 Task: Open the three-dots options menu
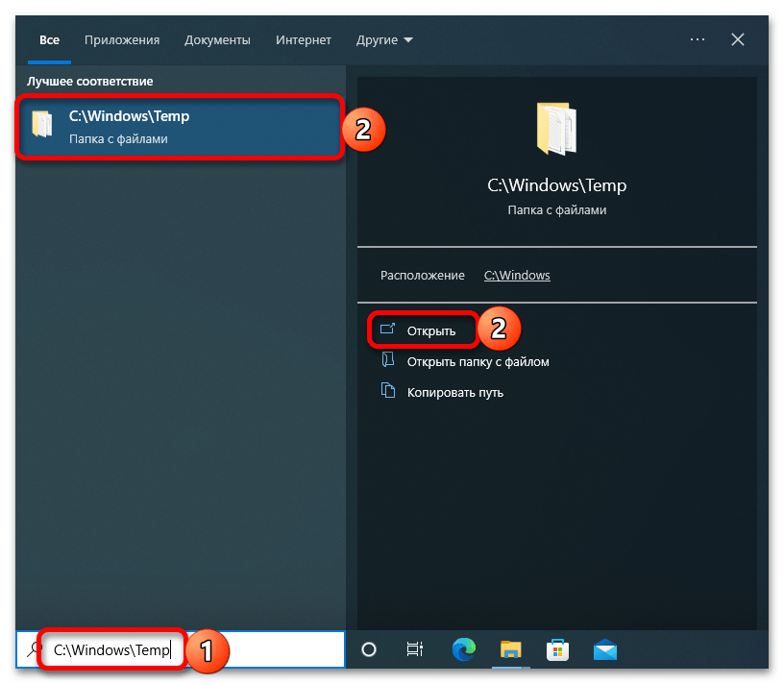(x=698, y=39)
